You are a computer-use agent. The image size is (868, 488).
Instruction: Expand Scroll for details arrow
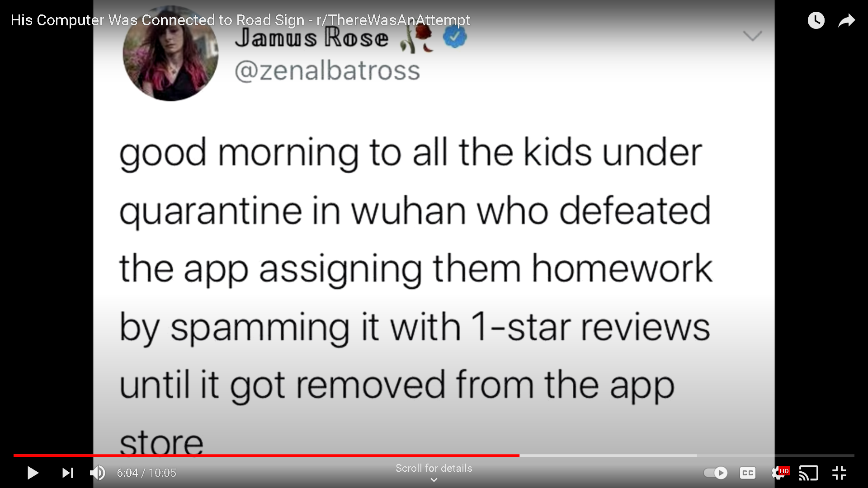click(434, 480)
